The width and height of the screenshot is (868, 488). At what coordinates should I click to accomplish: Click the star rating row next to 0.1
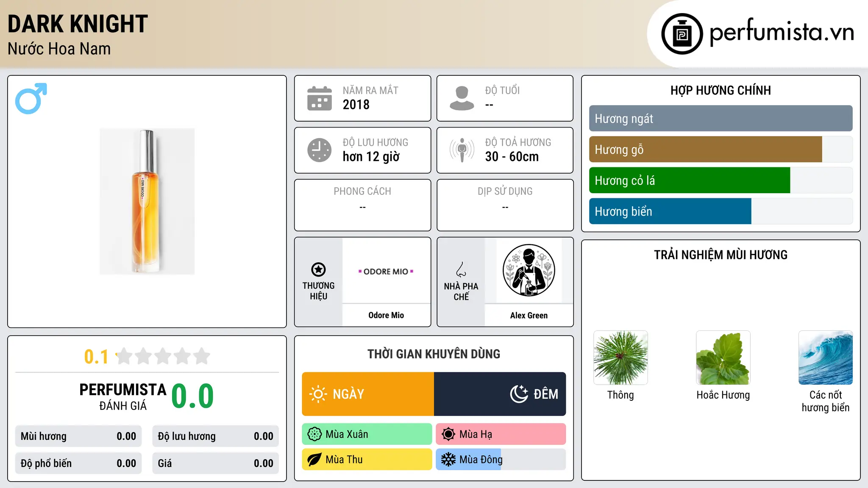(163, 356)
